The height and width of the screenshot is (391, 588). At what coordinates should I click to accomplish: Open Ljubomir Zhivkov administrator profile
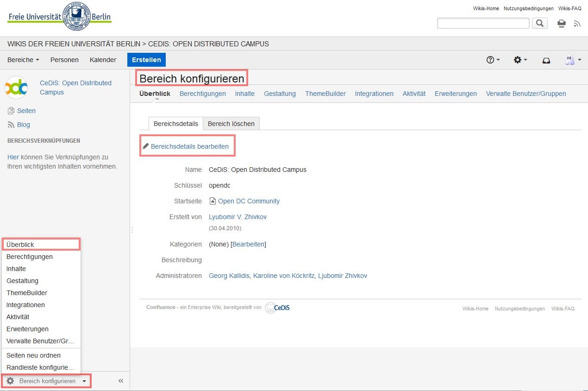pyautogui.click(x=343, y=276)
